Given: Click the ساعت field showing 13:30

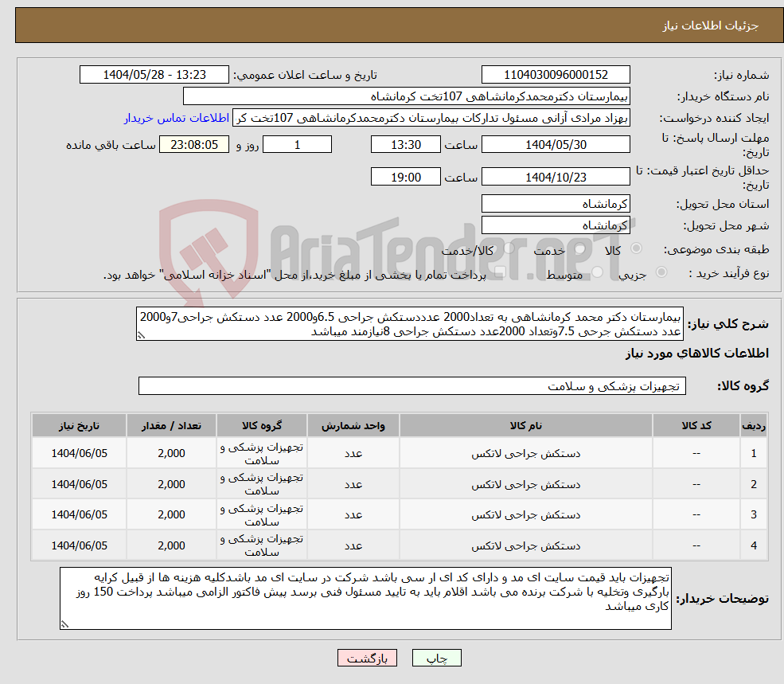Looking at the screenshot, I should coord(406,144).
